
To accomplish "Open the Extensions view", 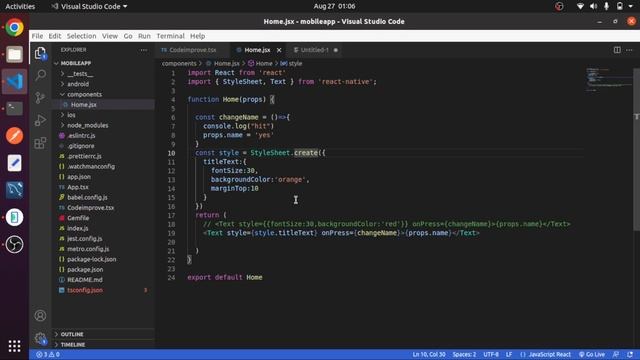I will point(40,143).
